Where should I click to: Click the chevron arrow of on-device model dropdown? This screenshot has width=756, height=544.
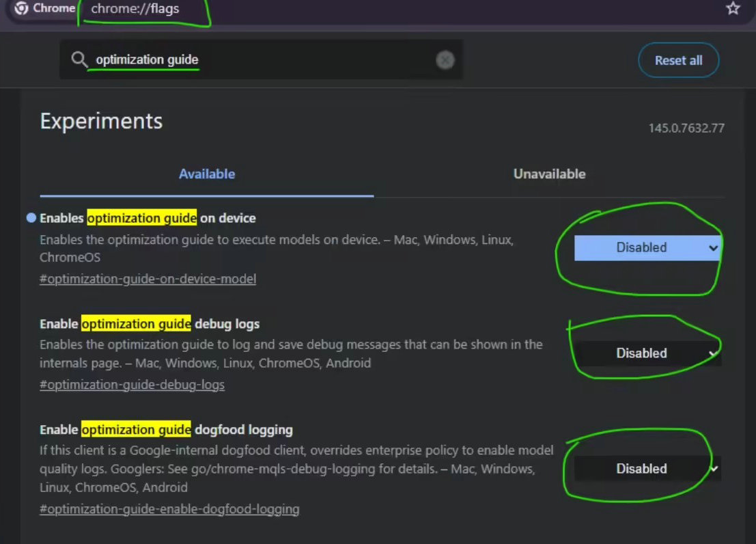click(x=713, y=248)
